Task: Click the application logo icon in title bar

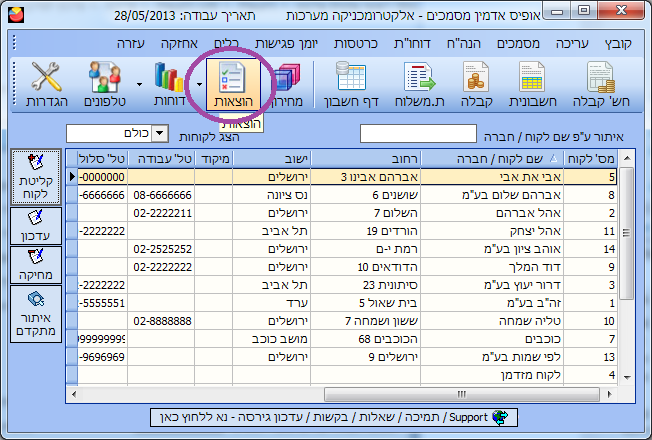Action: pos(16,15)
